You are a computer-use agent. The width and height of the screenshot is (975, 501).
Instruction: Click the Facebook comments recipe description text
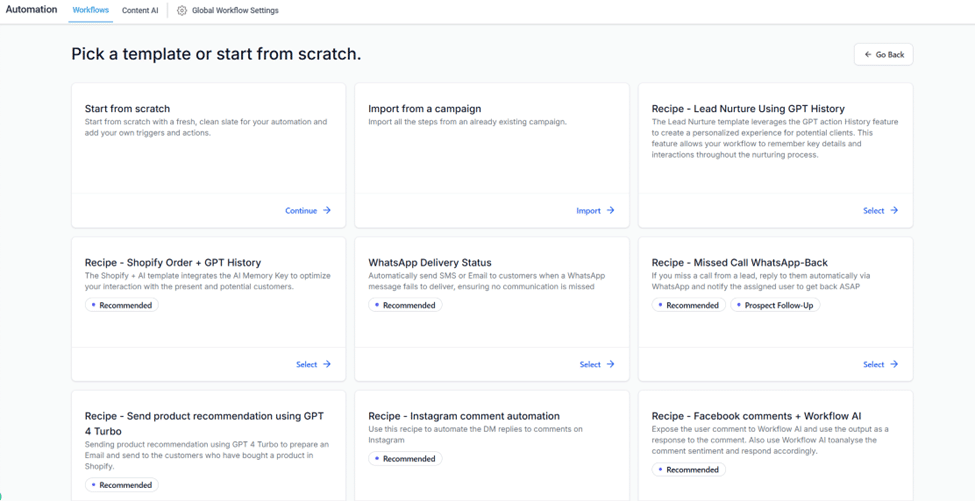771,440
